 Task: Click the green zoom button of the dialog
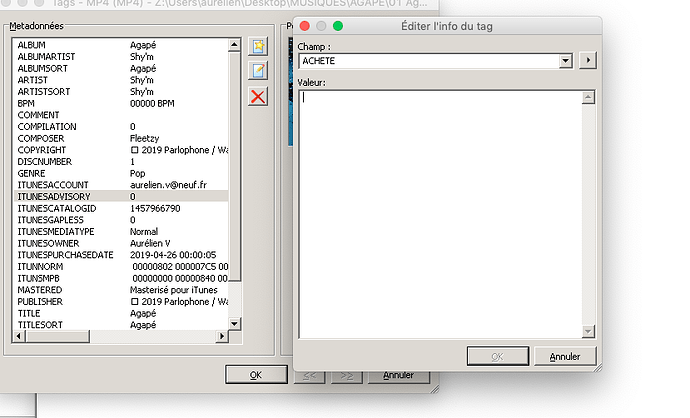click(x=338, y=26)
